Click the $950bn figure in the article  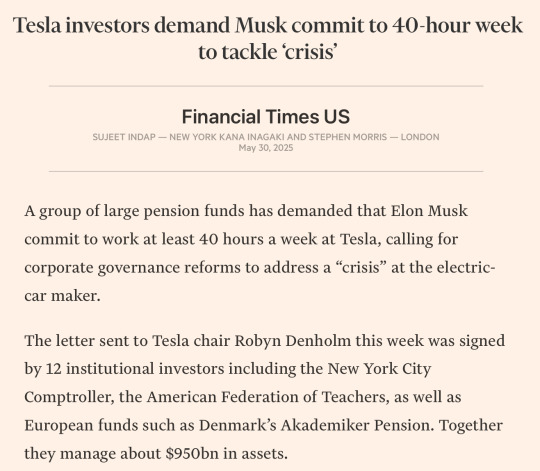(x=192, y=453)
